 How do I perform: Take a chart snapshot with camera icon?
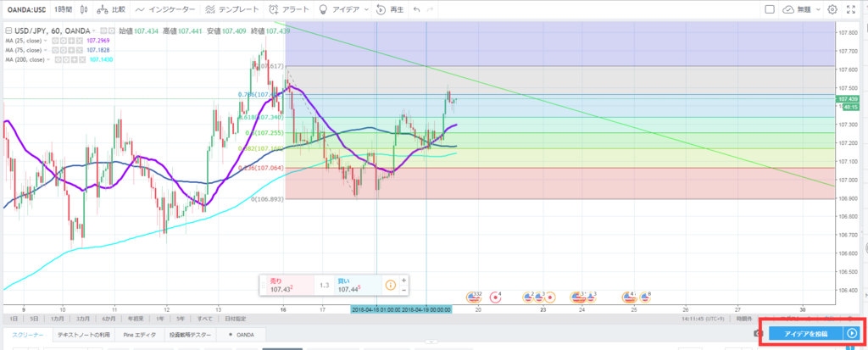(x=759, y=333)
